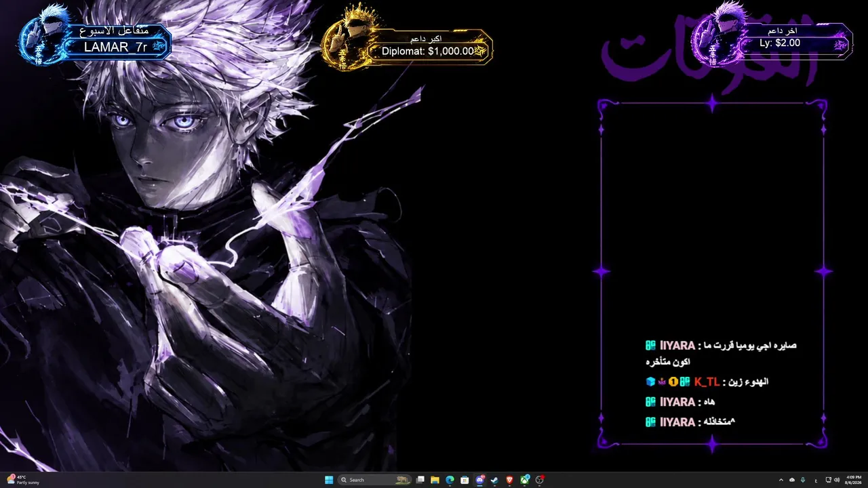The height and width of the screenshot is (488, 868).
Task: Click the OneDrive cloud tray icon
Action: click(x=792, y=480)
